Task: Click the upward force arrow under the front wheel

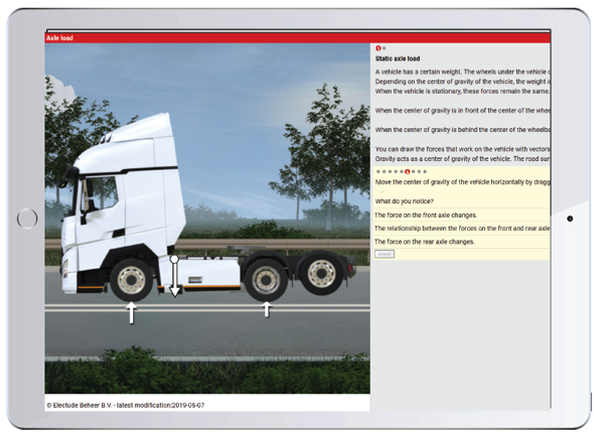Action: (131, 313)
